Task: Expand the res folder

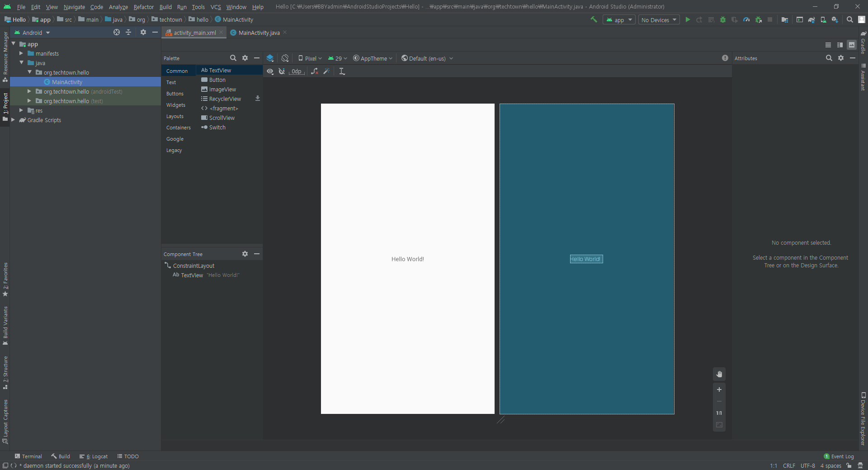Action: [x=21, y=110]
